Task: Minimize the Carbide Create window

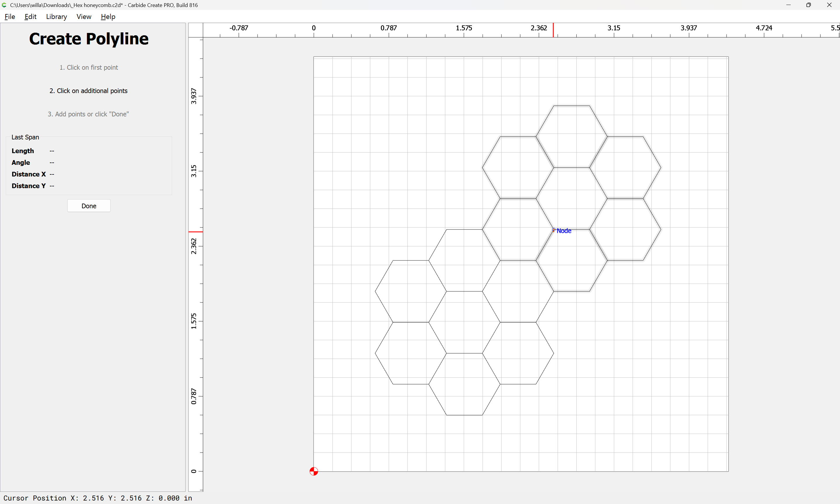Action: 788,5
